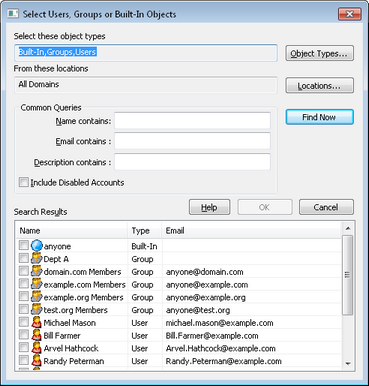Enable Include Disabled Accounts checkbox
The height and width of the screenshot is (386, 369).
tap(24, 182)
